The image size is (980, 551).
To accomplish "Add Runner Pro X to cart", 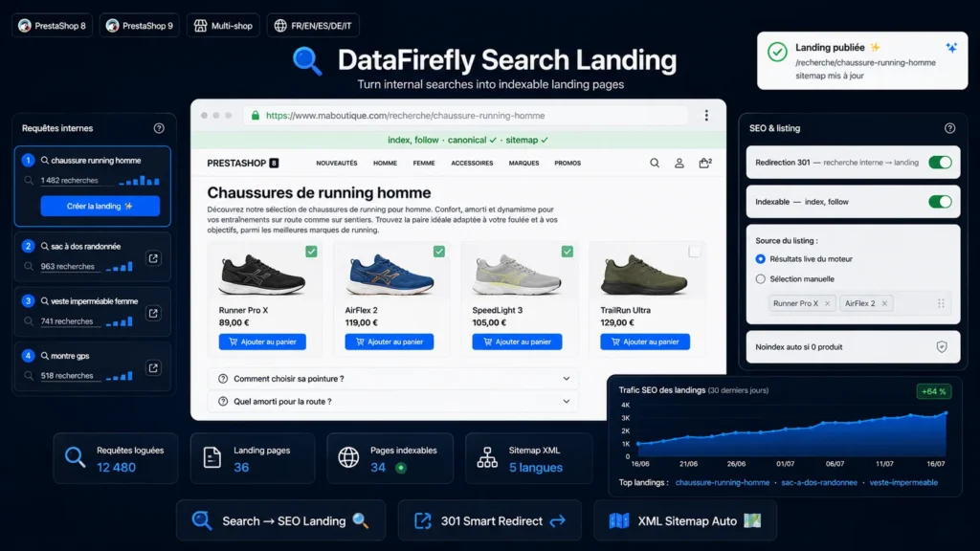I will 262,342.
